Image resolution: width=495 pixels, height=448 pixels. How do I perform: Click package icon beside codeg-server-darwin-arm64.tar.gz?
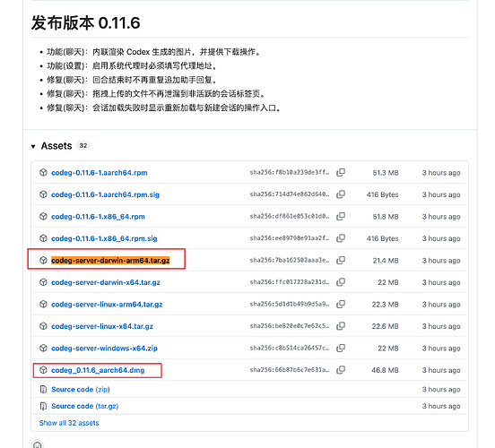[43, 260]
